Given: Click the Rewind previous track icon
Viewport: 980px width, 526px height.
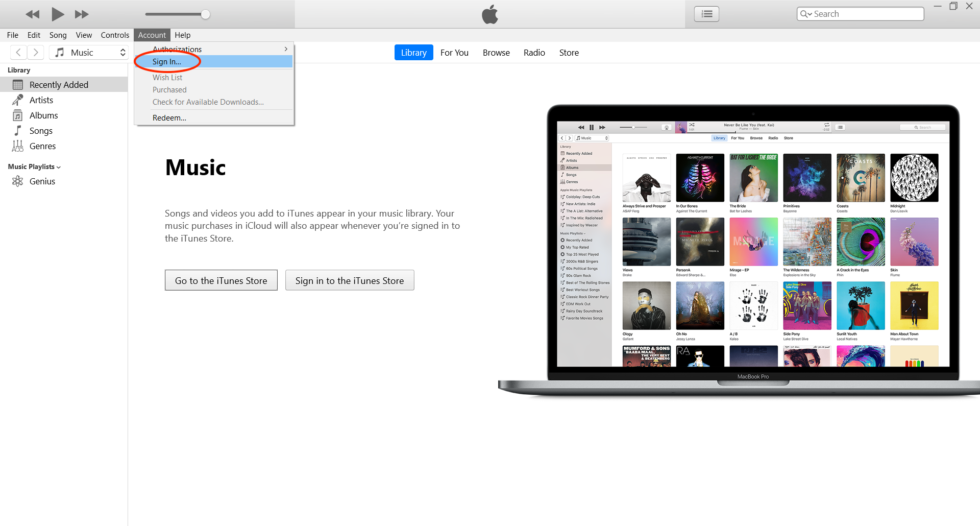Looking at the screenshot, I should tap(33, 14).
